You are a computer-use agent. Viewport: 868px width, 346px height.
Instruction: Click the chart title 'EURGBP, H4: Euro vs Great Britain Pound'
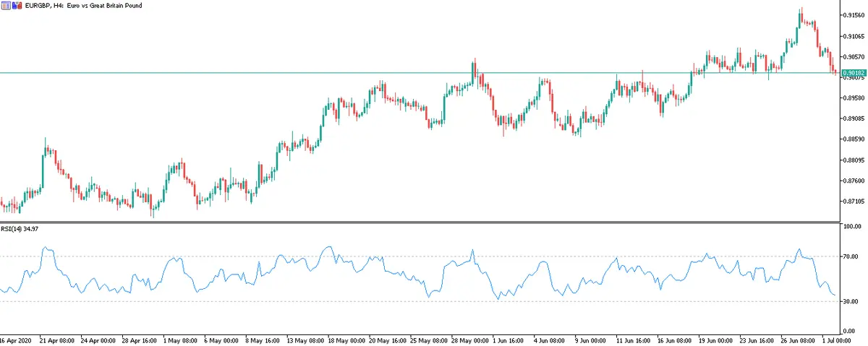(83, 6)
